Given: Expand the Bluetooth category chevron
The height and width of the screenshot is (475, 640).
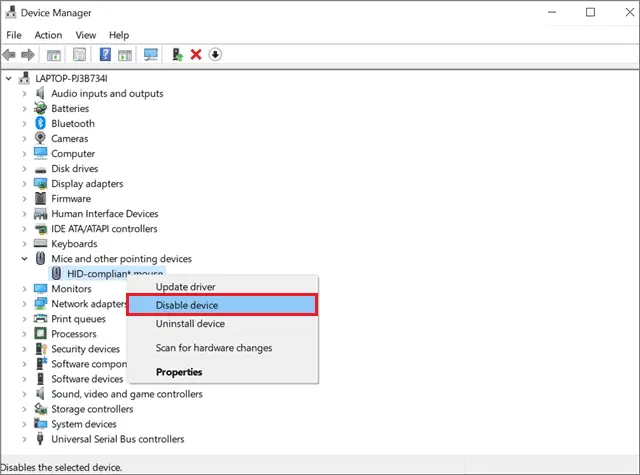Looking at the screenshot, I should point(24,124).
